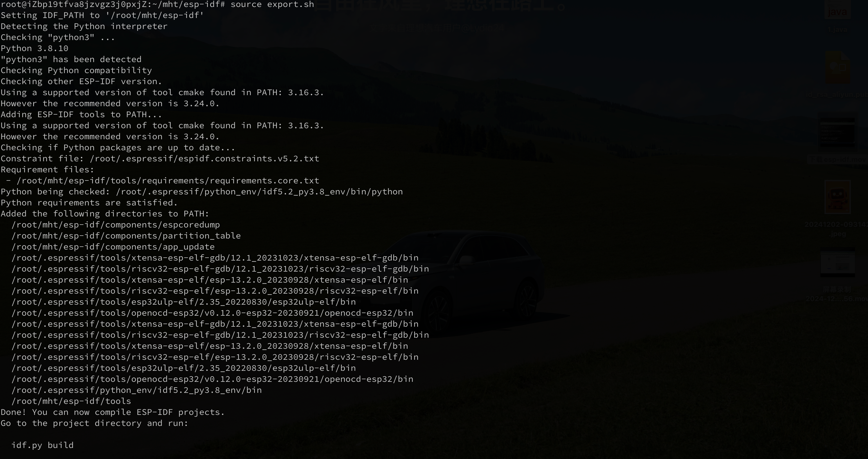This screenshot has height=459, width=868.
Task: Click the components/app_update path line
Action: [x=113, y=247]
